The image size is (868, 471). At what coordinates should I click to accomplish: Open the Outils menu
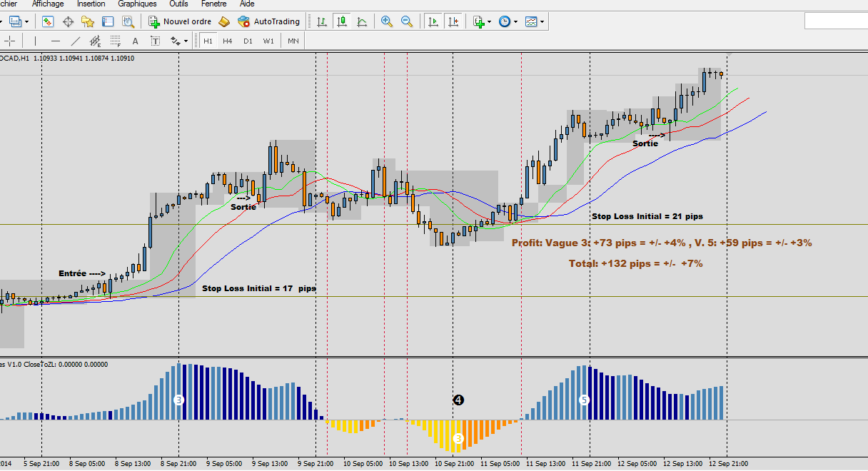178,4
